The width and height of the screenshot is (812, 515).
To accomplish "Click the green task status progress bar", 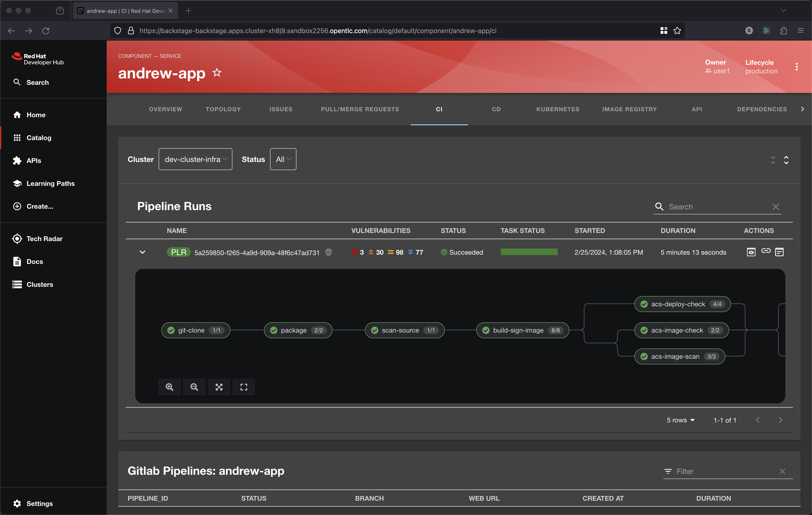I will tap(529, 252).
